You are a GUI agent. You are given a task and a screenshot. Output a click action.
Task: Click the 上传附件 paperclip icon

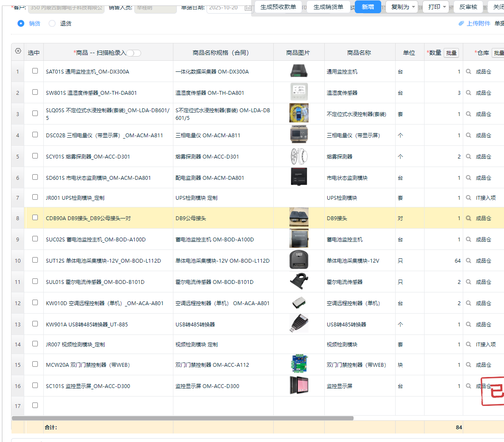point(461,23)
